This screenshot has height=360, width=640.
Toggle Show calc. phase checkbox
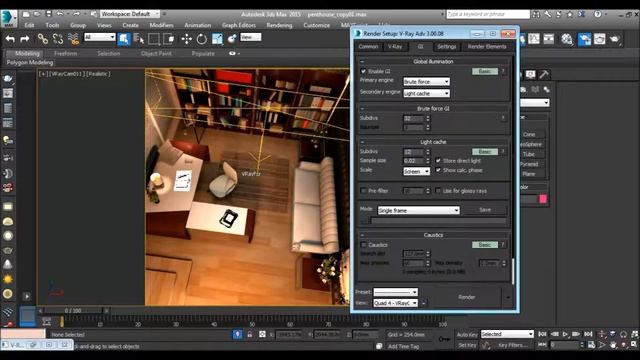pos(438,170)
